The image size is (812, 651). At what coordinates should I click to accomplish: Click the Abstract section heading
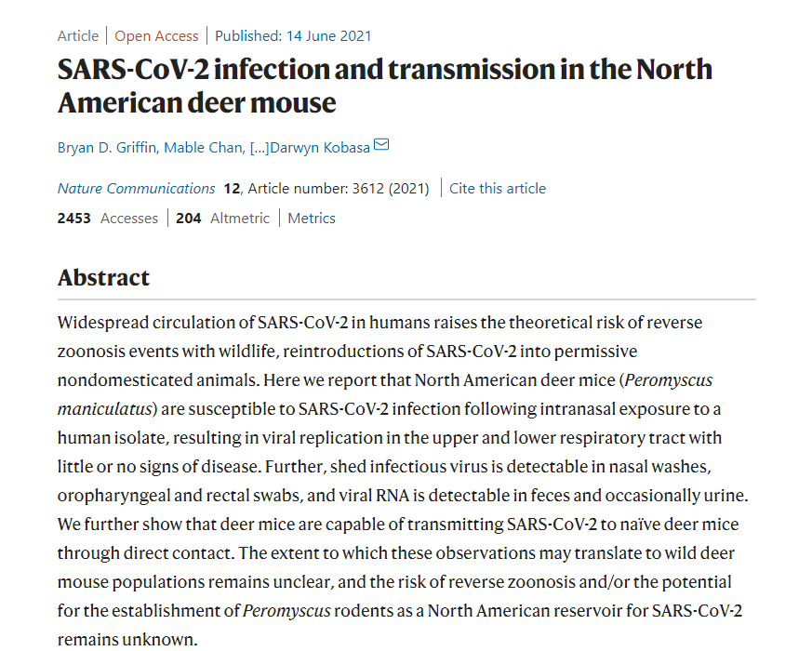tap(103, 277)
